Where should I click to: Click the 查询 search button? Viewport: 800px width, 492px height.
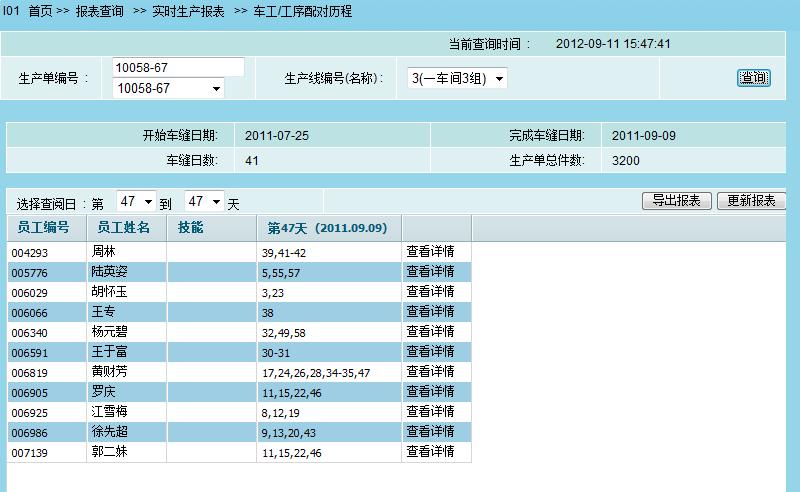coord(753,78)
